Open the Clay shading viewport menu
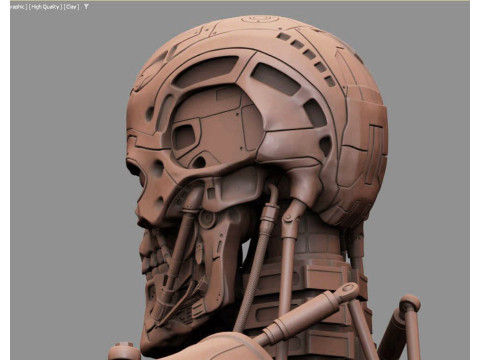 [71, 7]
